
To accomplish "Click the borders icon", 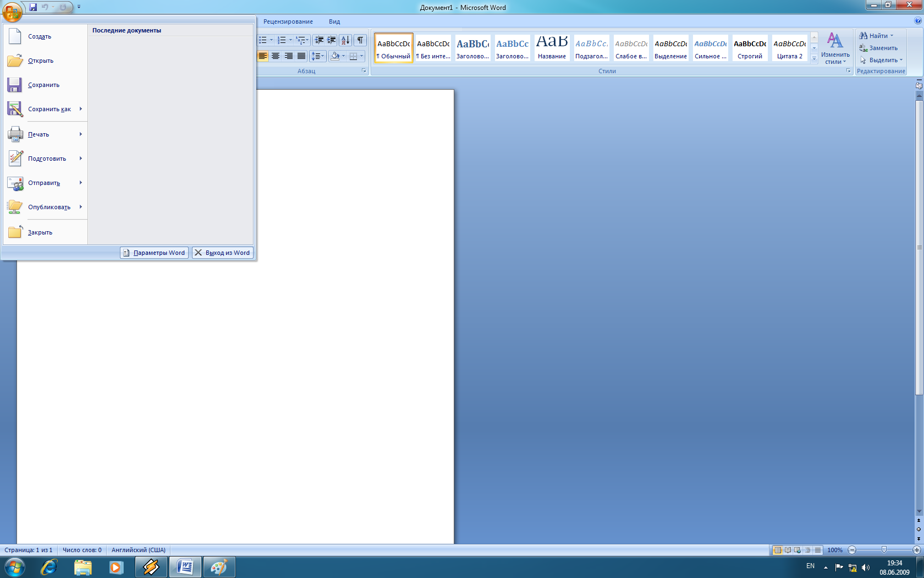I will 354,56.
